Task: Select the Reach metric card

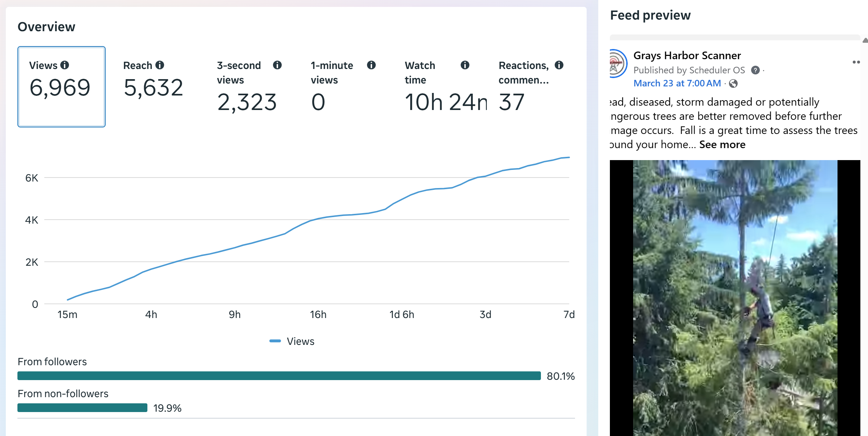Action: (x=153, y=86)
